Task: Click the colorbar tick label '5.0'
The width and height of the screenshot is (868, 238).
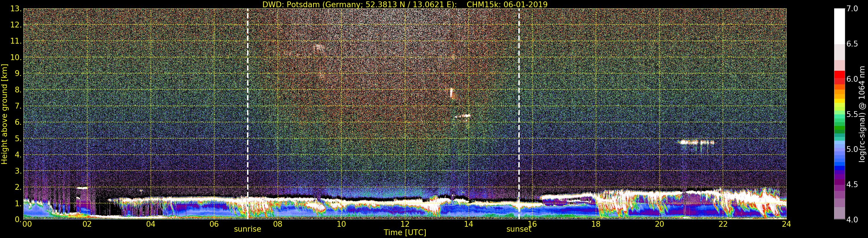Action: (x=852, y=149)
